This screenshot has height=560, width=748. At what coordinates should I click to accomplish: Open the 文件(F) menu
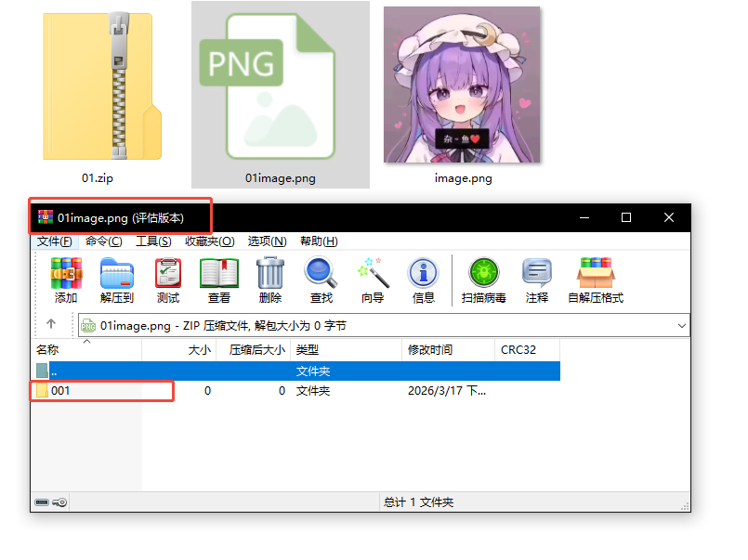point(55,241)
